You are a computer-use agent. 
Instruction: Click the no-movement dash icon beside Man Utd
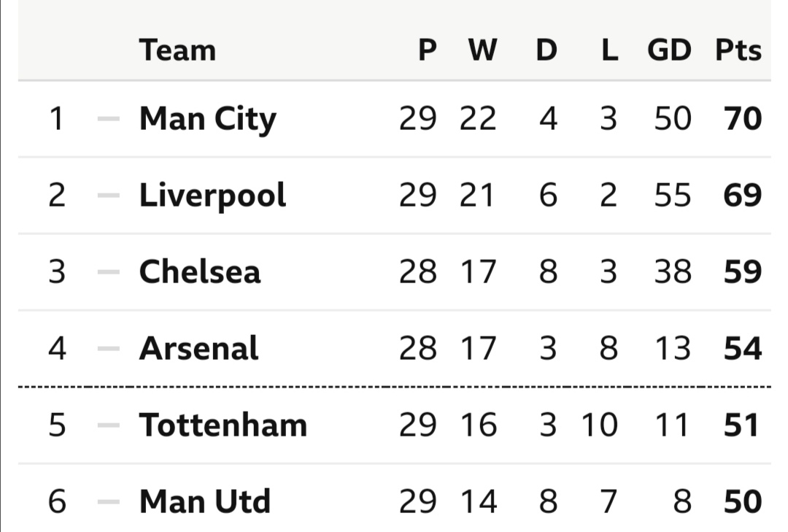(109, 502)
